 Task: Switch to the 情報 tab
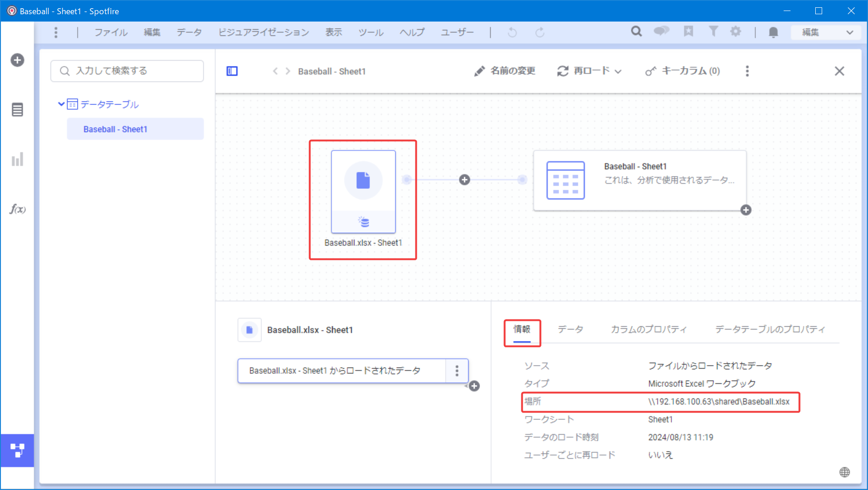click(x=522, y=329)
